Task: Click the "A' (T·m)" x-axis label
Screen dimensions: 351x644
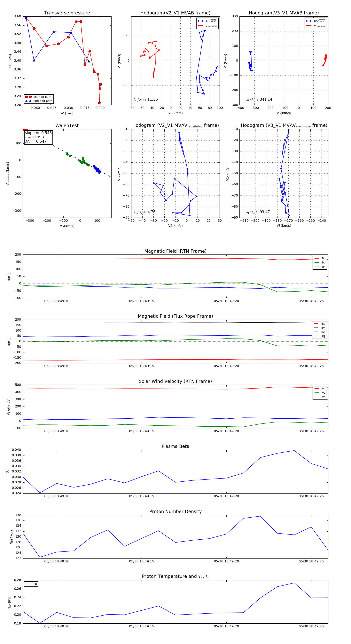Action: click(x=67, y=113)
